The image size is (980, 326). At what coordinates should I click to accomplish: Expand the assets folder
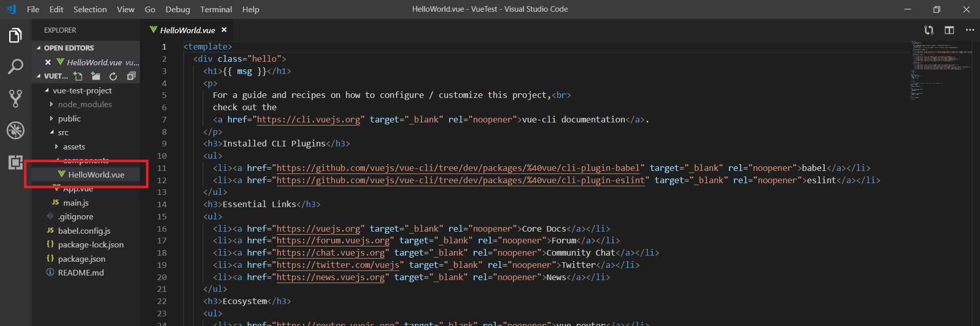[56, 146]
